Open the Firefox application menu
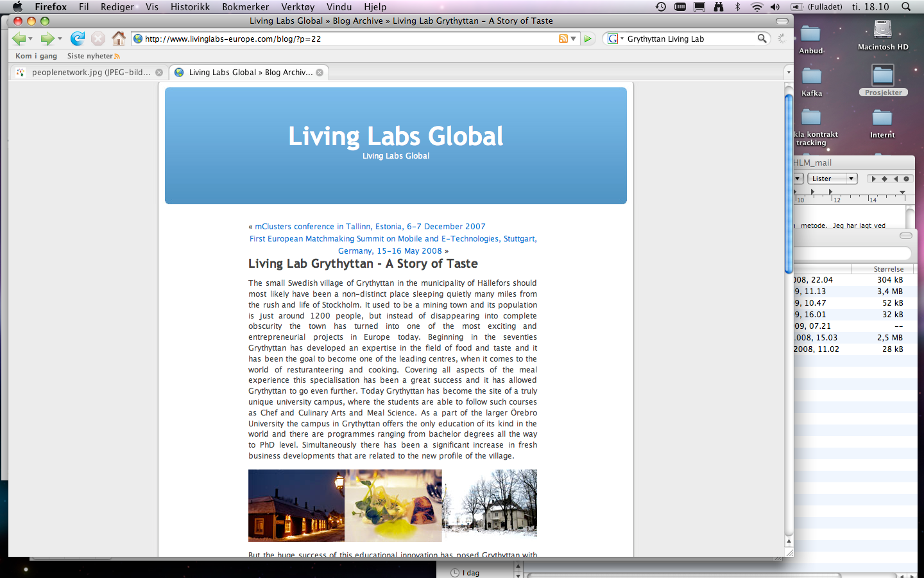924x578 pixels. [x=51, y=6]
